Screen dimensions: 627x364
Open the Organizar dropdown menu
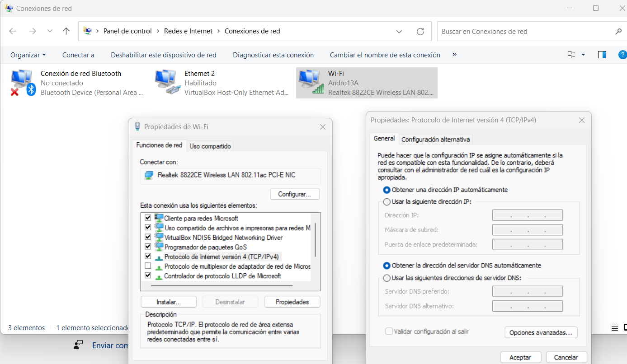pyautogui.click(x=28, y=55)
